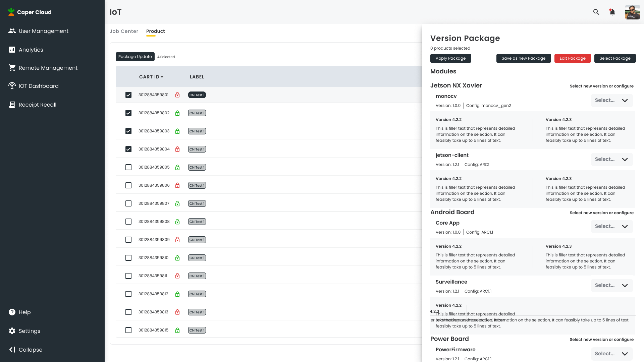Click the Help question mark icon
Screen dimensions: 644x362
pos(12,312)
